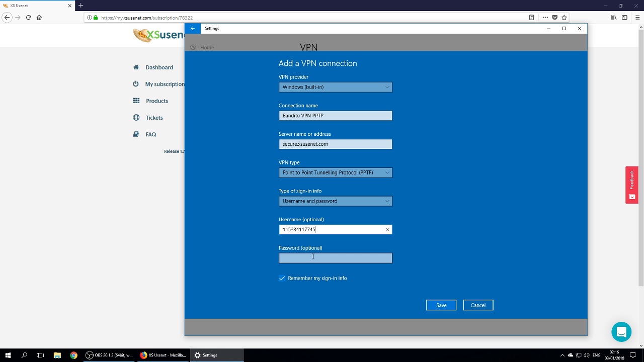Go back with the Settings window arrow
644x362 pixels.
tap(193, 29)
